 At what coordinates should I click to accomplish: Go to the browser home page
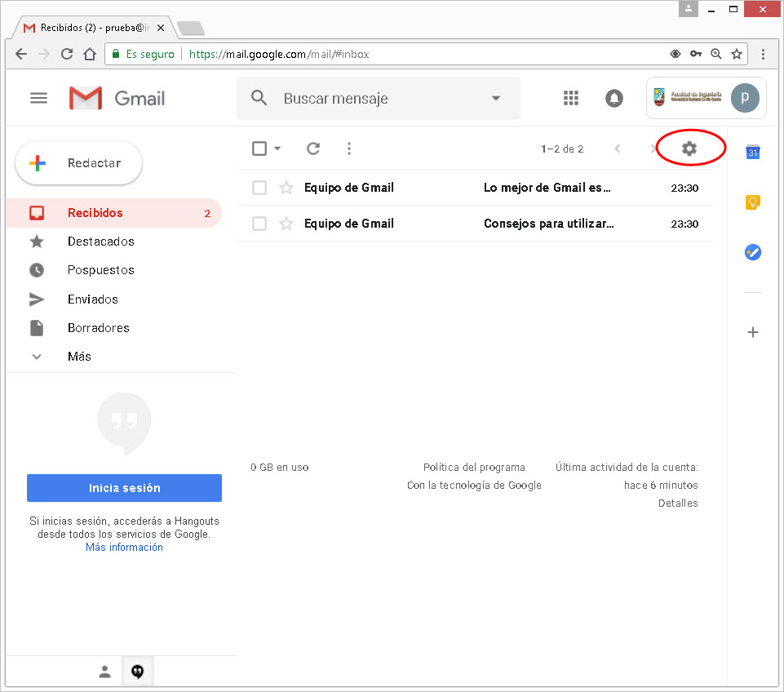coord(90,54)
